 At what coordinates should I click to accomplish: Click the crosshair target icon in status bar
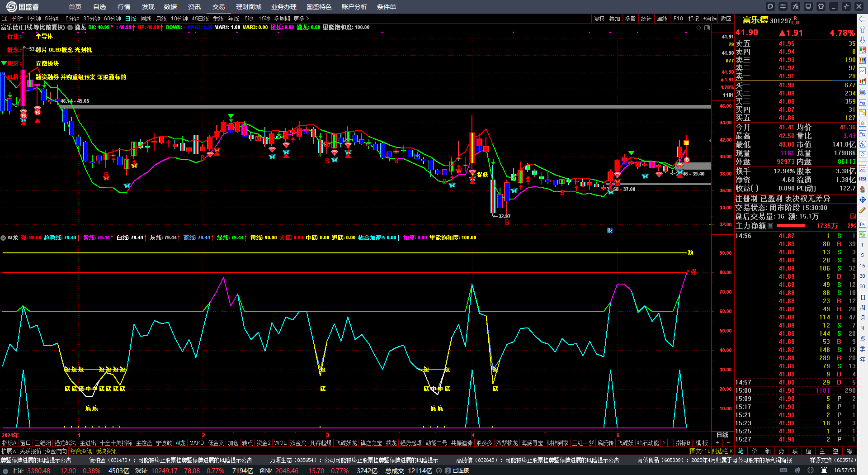pos(811,470)
